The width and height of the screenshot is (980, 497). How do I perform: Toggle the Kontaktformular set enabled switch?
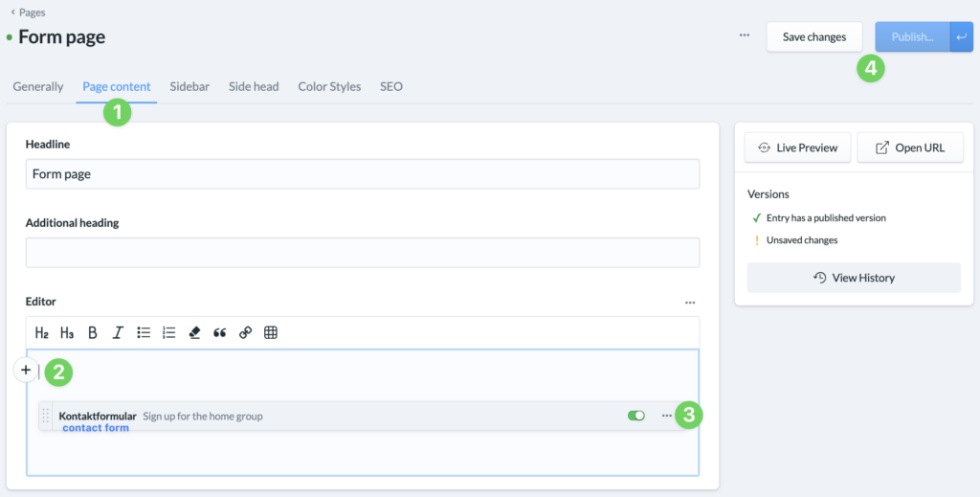(636, 416)
